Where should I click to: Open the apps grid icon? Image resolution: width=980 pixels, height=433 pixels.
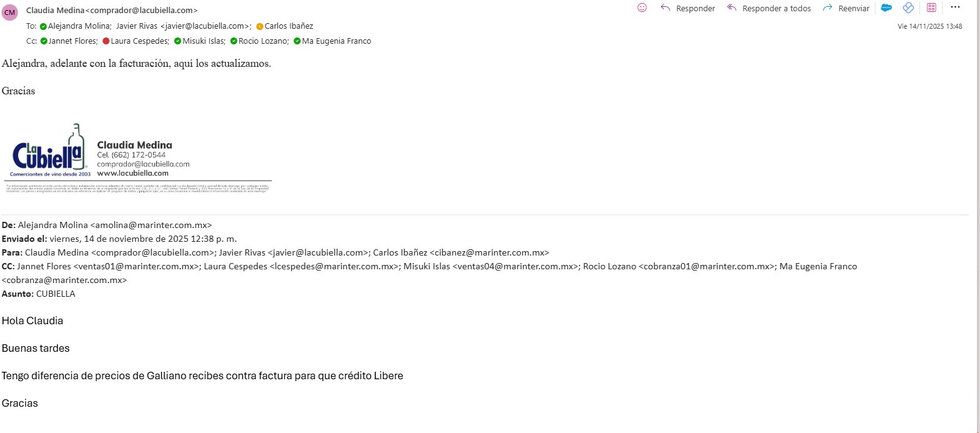pyautogui.click(x=931, y=7)
